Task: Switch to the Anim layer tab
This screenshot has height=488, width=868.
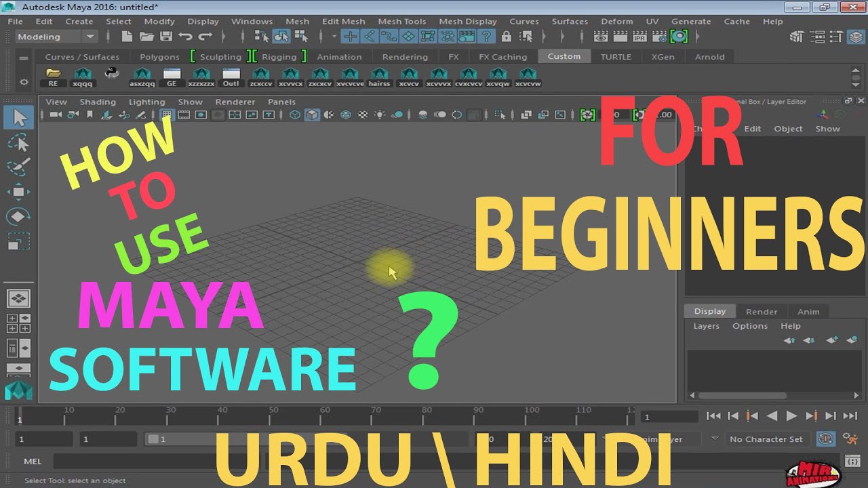Action: [808, 312]
